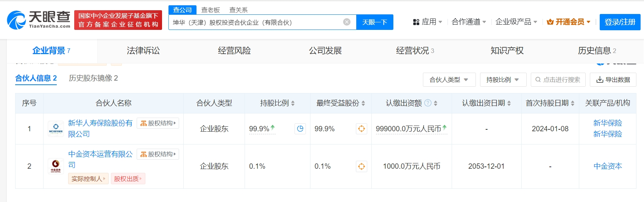Expand 股权结构 for 新华人寿保险

(x=158, y=123)
